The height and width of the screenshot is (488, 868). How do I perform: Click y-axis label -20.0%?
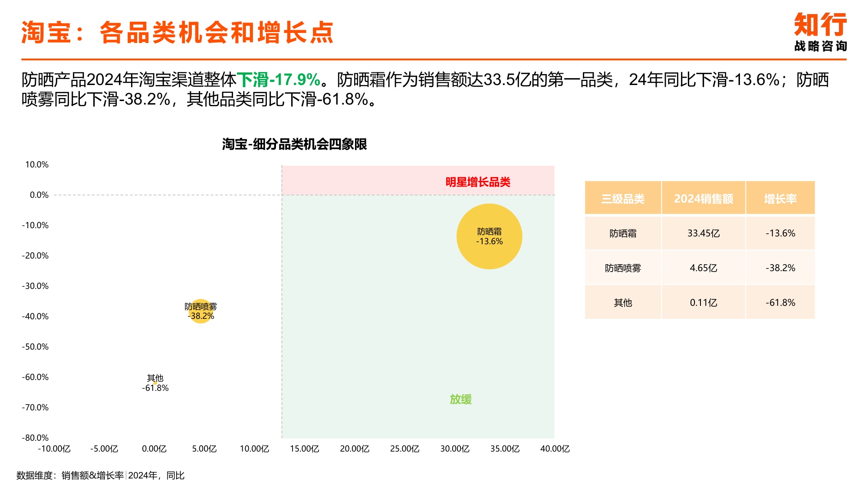(x=35, y=256)
